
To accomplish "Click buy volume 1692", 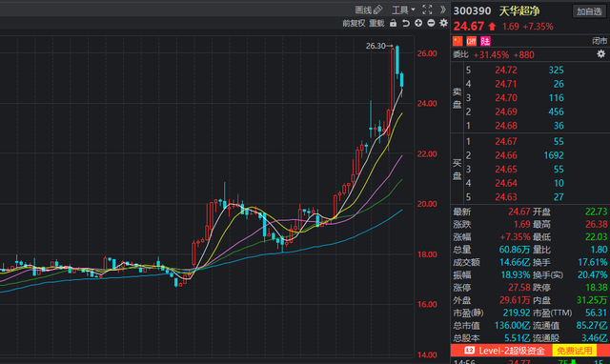I will click(x=553, y=155).
